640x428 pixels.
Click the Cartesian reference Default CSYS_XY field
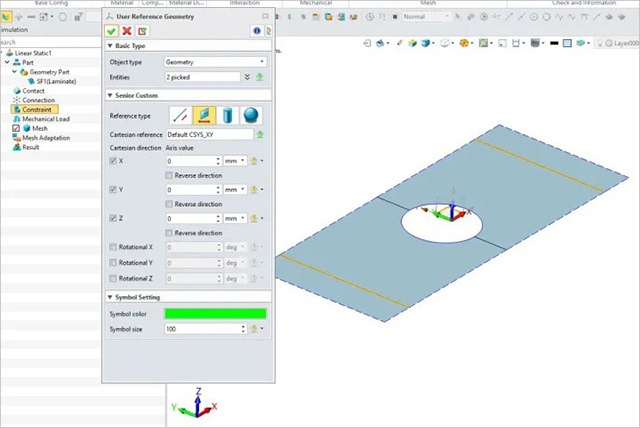(209, 135)
